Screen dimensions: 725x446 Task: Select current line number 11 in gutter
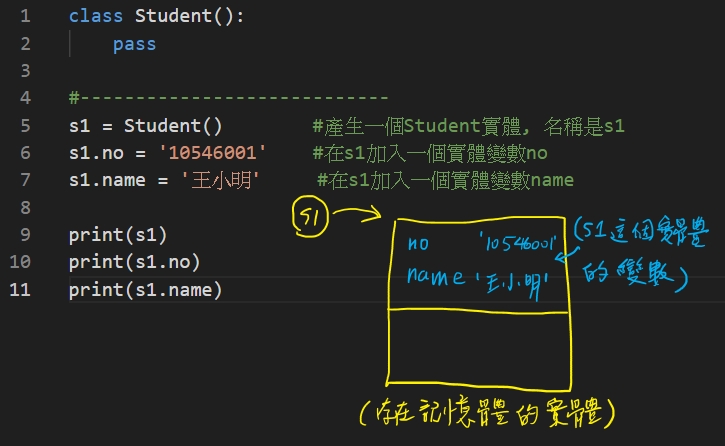coord(21,290)
